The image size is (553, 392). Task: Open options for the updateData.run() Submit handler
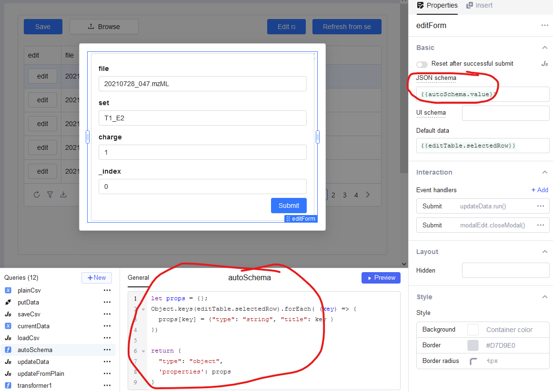click(540, 206)
